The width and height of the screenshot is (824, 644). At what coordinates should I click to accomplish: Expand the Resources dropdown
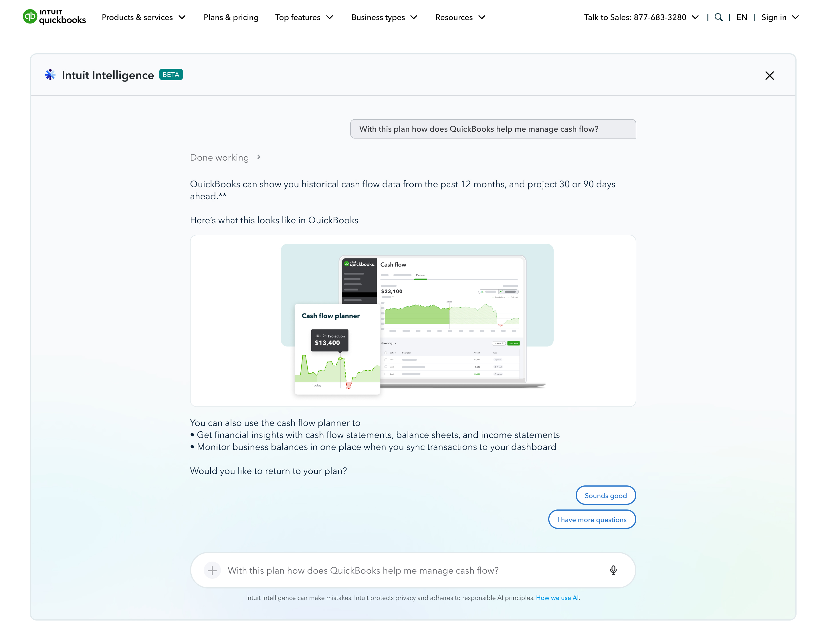point(460,17)
